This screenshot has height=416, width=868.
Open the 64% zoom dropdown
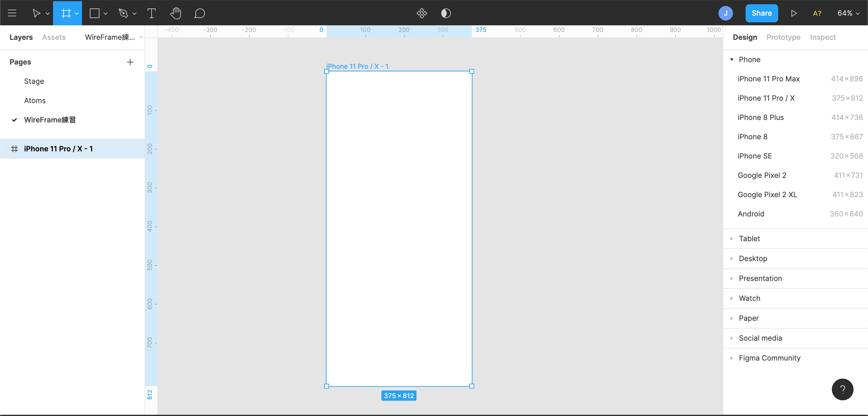click(848, 13)
